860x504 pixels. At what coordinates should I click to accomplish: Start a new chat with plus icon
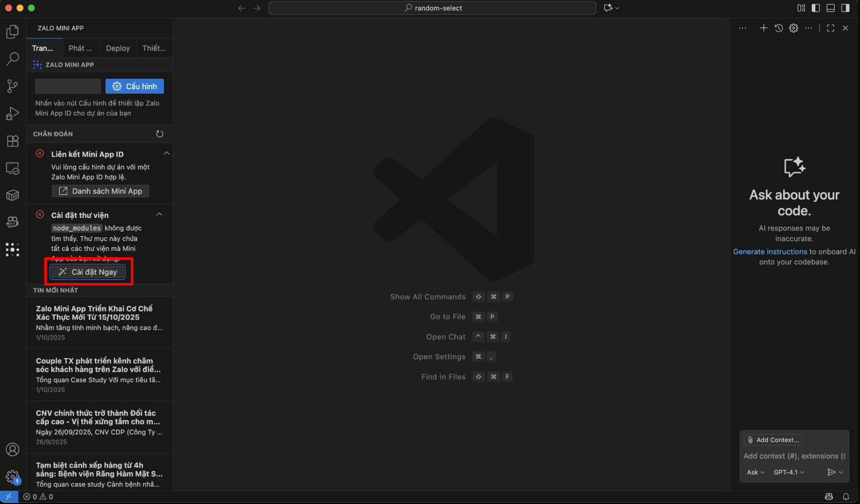point(763,28)
